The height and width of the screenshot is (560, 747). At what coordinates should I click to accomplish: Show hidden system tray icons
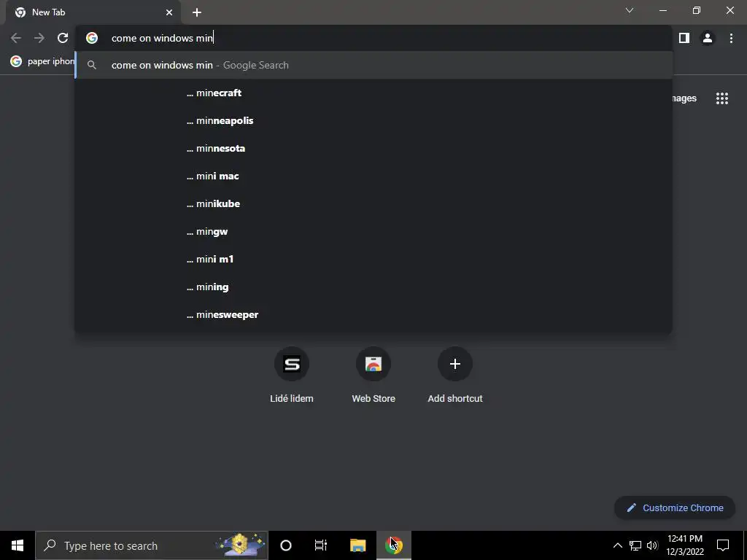(617, 545)
